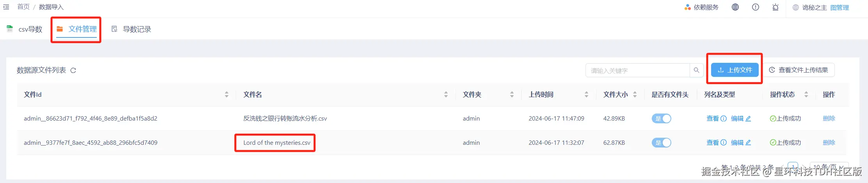Open the notification bell icon

775,7
